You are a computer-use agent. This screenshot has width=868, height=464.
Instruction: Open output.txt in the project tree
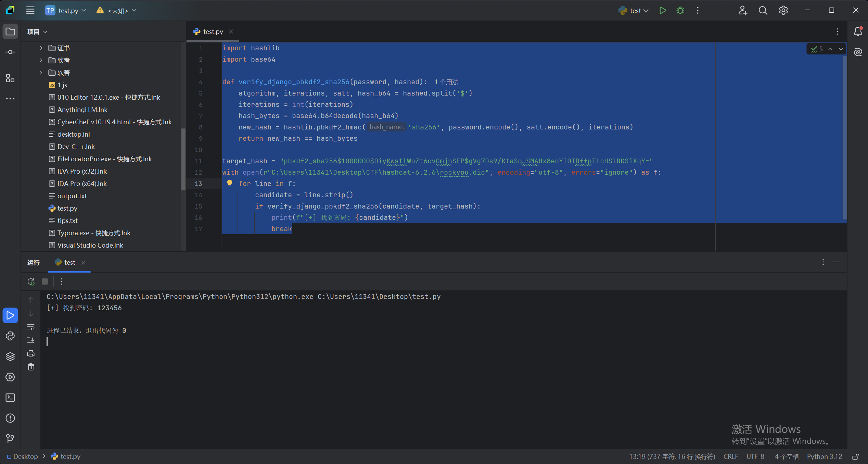point(72,196)
